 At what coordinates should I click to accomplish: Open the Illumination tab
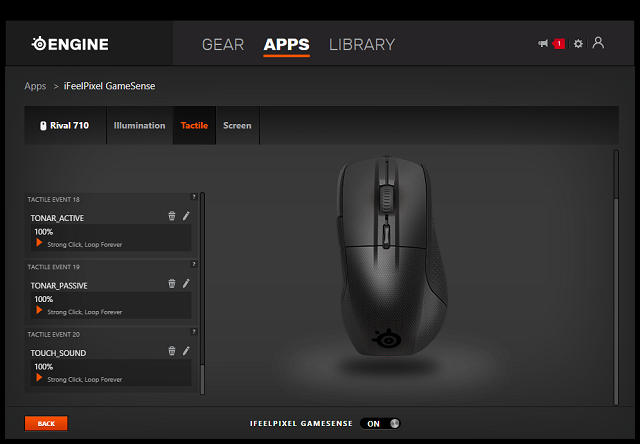click(140, 125)
